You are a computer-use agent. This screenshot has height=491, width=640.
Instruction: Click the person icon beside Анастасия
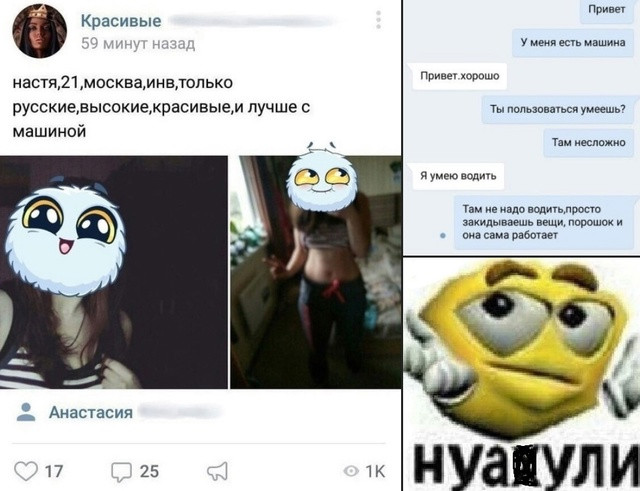(x=26, y=412)
